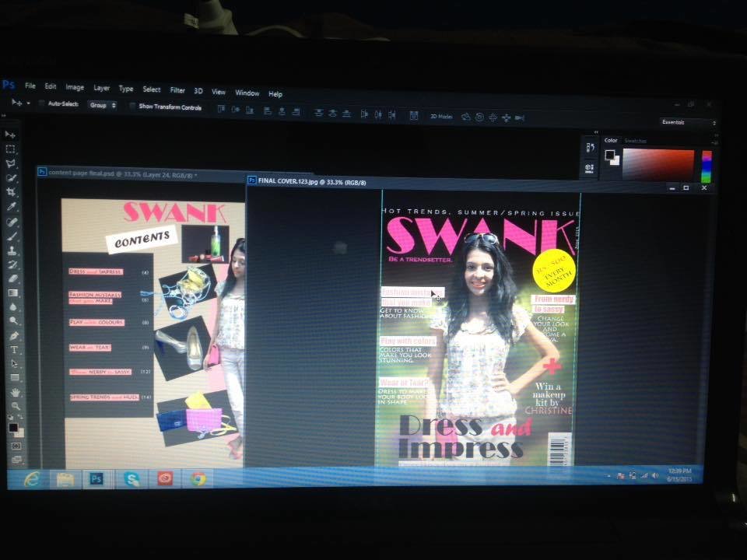Pick a color in the red color field

(x=658, y=165)
